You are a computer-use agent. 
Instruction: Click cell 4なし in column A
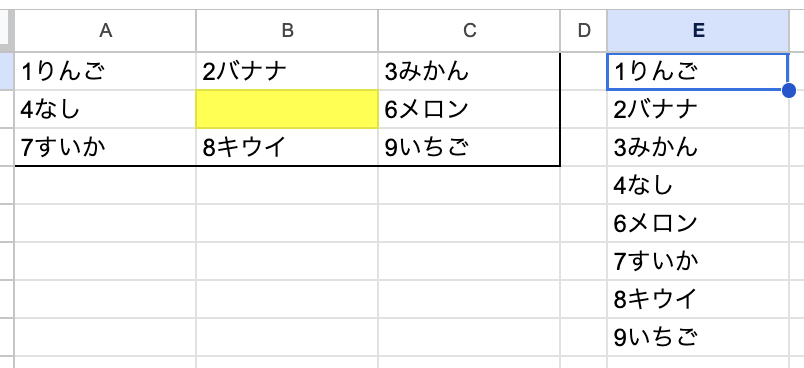tap(105, 109)
